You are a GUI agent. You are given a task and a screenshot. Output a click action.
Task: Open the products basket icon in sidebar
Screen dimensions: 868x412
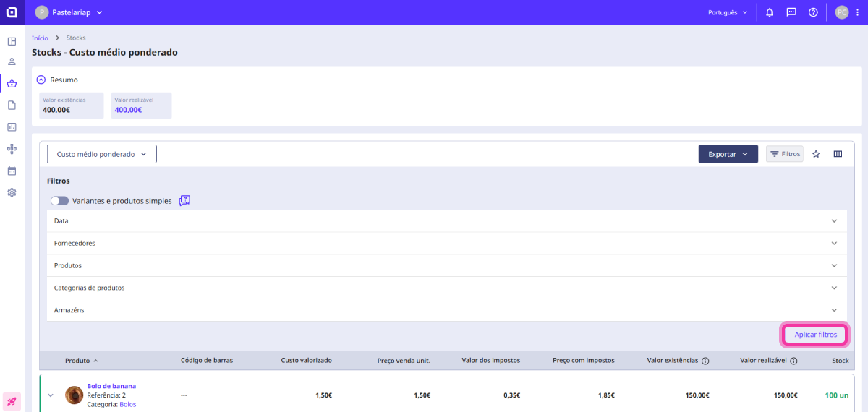[x=12, y=83]
